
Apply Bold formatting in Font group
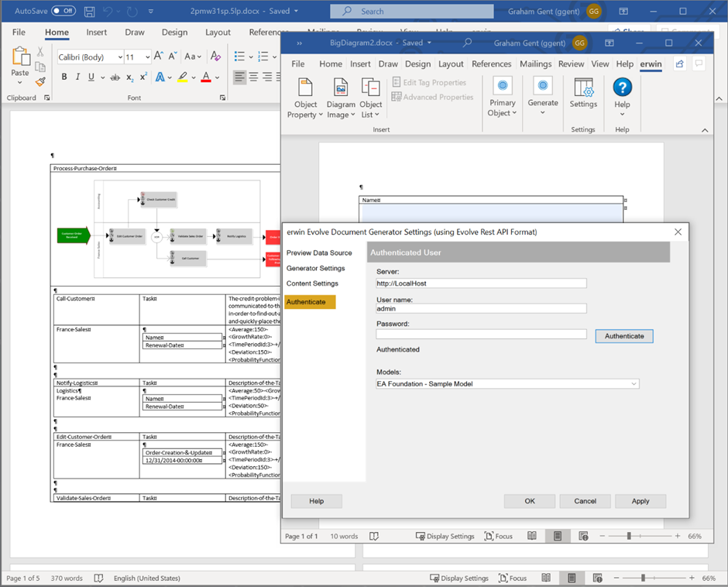coord(64,77)
